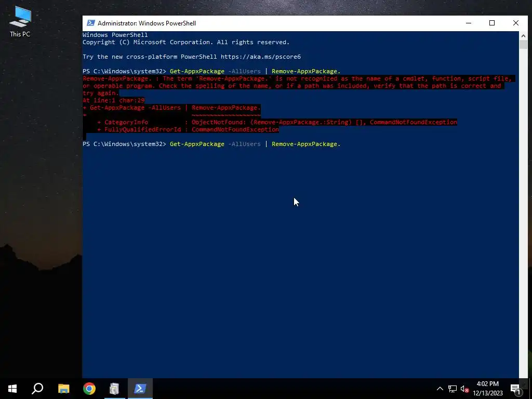Close the PowerShell window
Screen dimensions: 532x399
click(x=516, y=23)
